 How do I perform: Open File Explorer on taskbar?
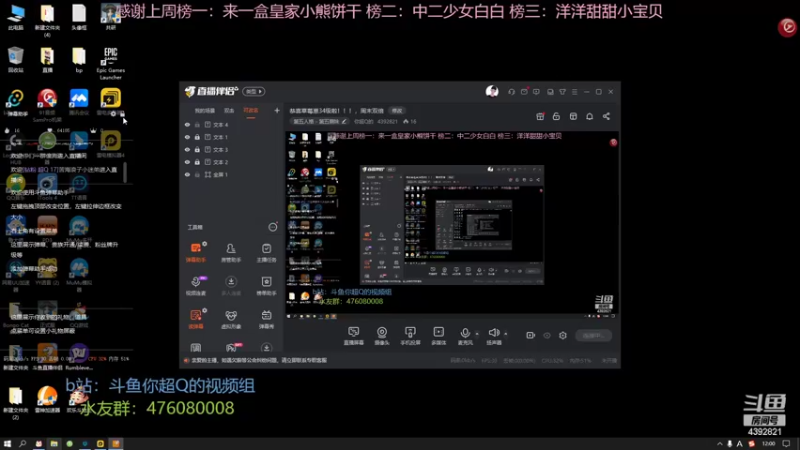point(54,444)
